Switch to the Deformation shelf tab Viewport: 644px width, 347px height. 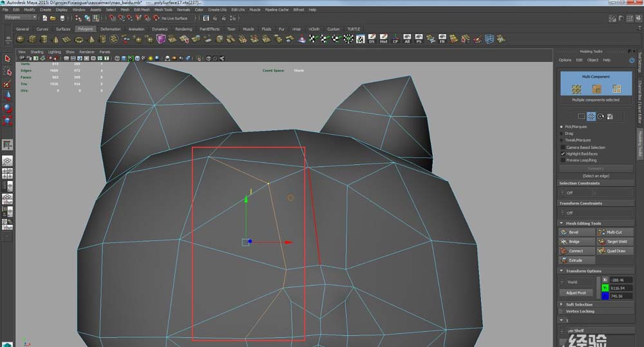coord(111,29)
